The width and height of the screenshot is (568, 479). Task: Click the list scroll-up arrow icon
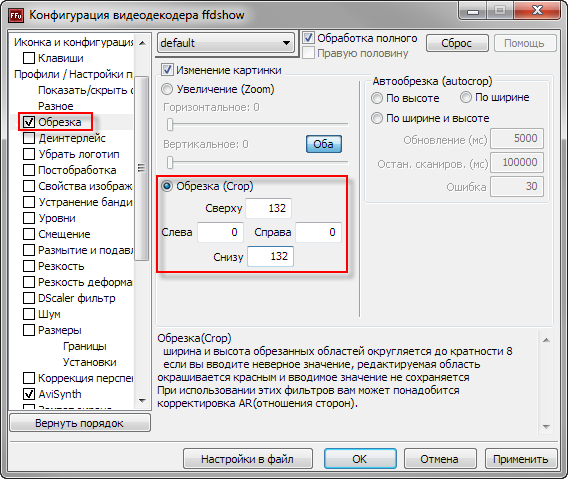click(x=142, y=43)
